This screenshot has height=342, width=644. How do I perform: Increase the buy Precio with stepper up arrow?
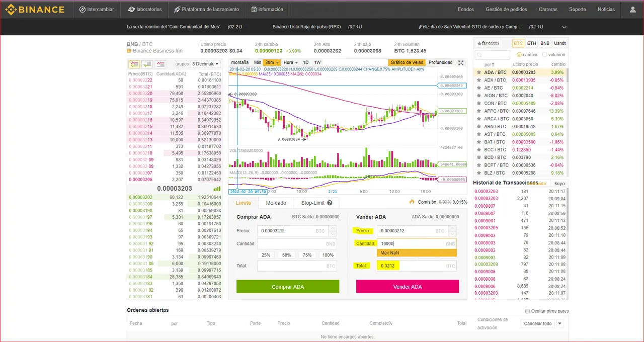(x=332, y=228)
